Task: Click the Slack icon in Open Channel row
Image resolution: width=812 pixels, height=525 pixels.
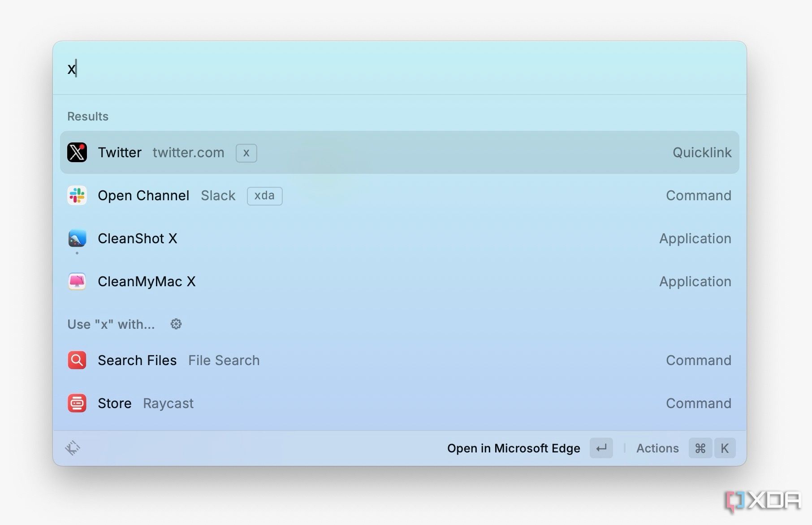Action: tap(77, 195)
